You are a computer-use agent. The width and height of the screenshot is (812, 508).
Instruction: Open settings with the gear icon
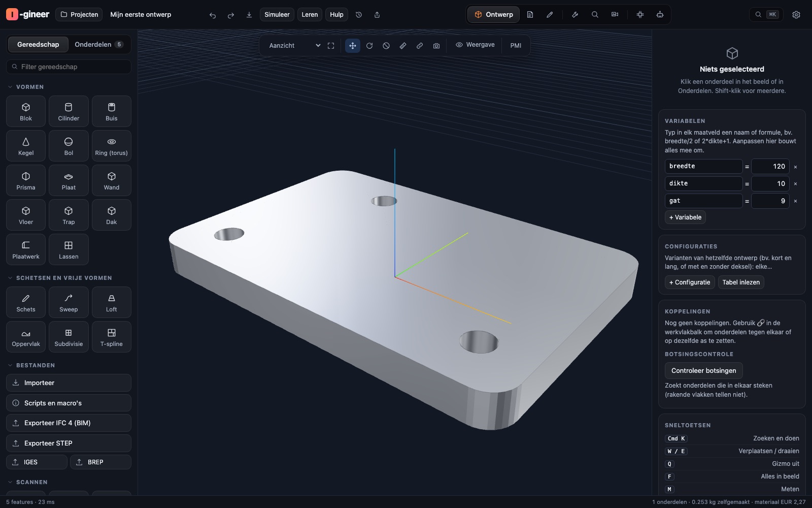(796, 15)
